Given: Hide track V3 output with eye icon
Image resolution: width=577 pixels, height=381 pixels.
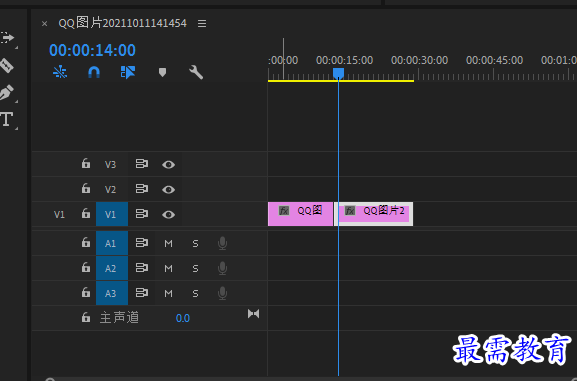Looking at the screenshot, I should 169,165.
